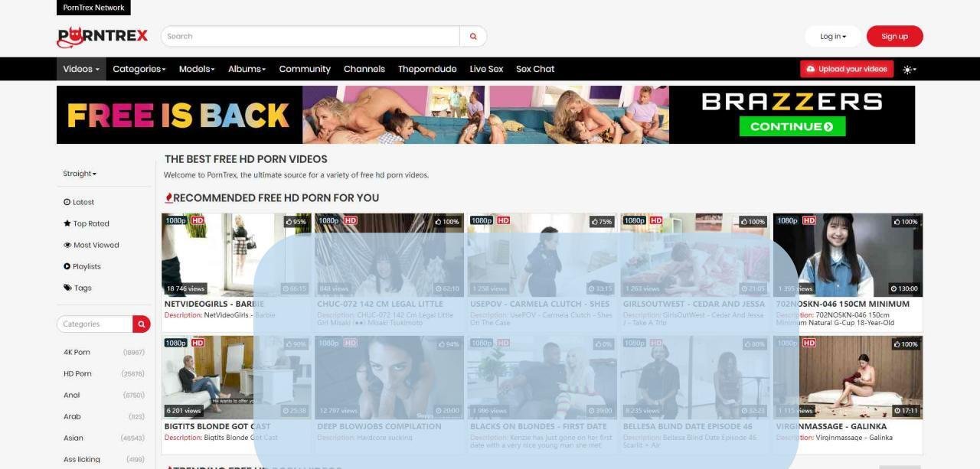Viewport: 980px width, 469px height.
Task: Click the Tags icon in sidebar
Action: [67, 288]
